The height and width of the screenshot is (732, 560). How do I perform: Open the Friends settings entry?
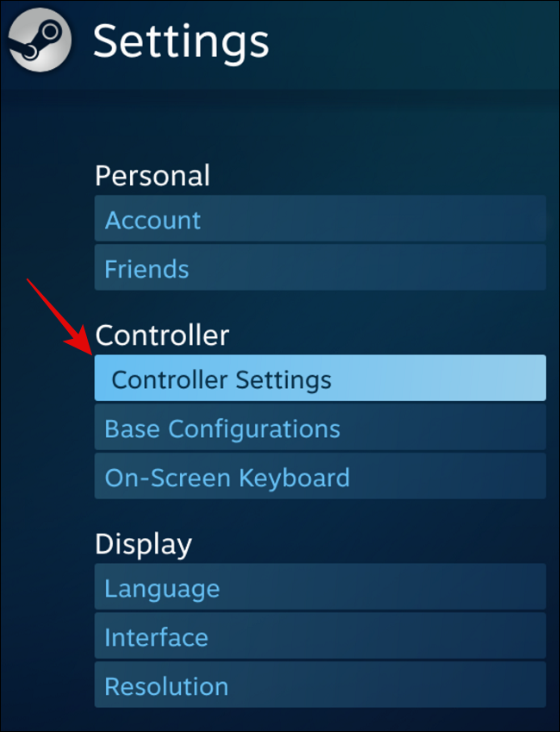(320, 267)
